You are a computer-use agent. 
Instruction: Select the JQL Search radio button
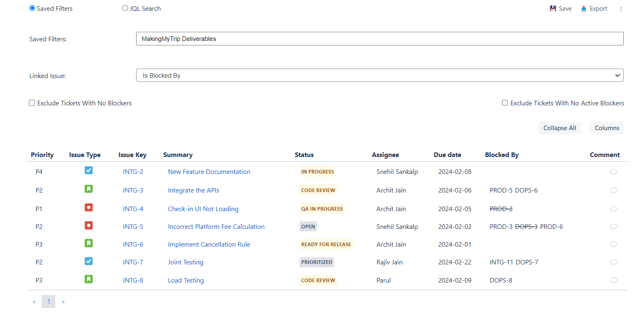(x=125, y=8)
